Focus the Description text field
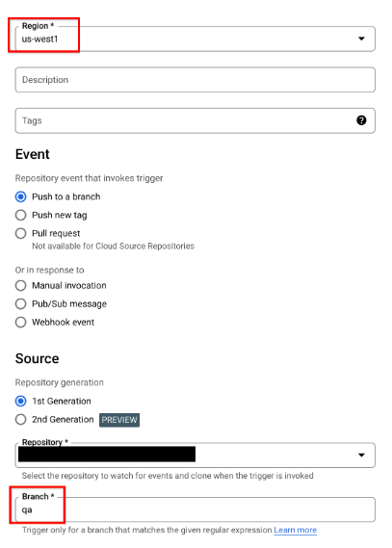The height and width of the screenshot is (548, 392). click(195, 80)
